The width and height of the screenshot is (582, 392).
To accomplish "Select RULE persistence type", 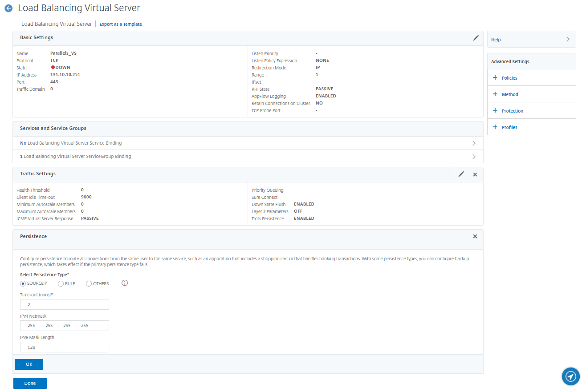I will 61,283.
